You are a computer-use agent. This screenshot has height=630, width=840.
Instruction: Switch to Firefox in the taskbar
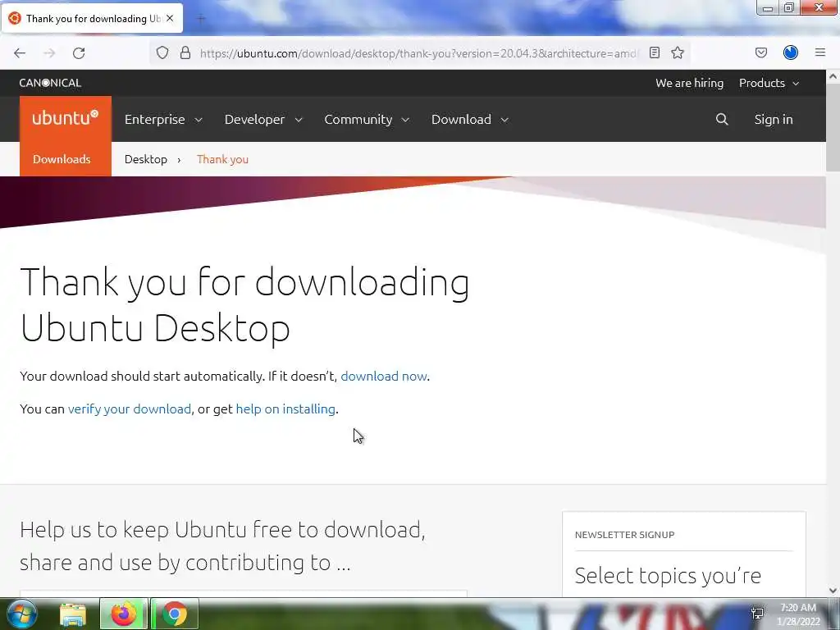click(x=123, y=614)
